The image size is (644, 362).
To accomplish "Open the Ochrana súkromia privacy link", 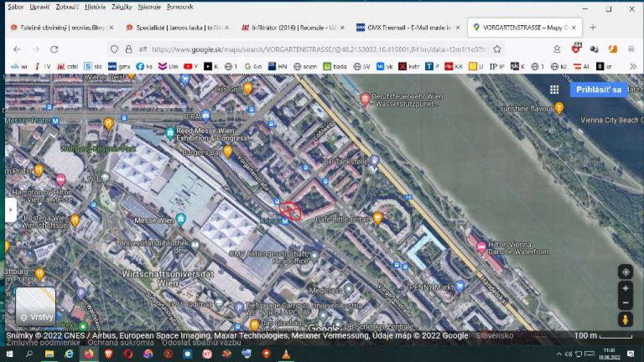I will pyautogui.click(x=119, y=343).
